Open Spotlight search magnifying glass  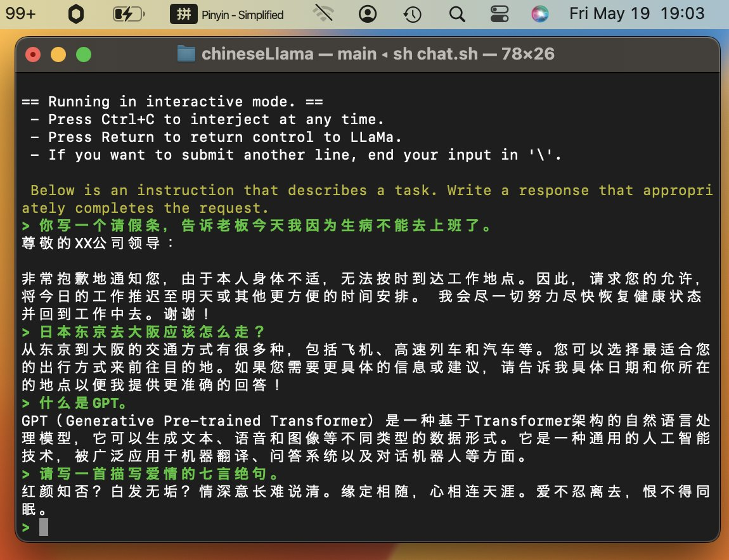click(456, 14)
